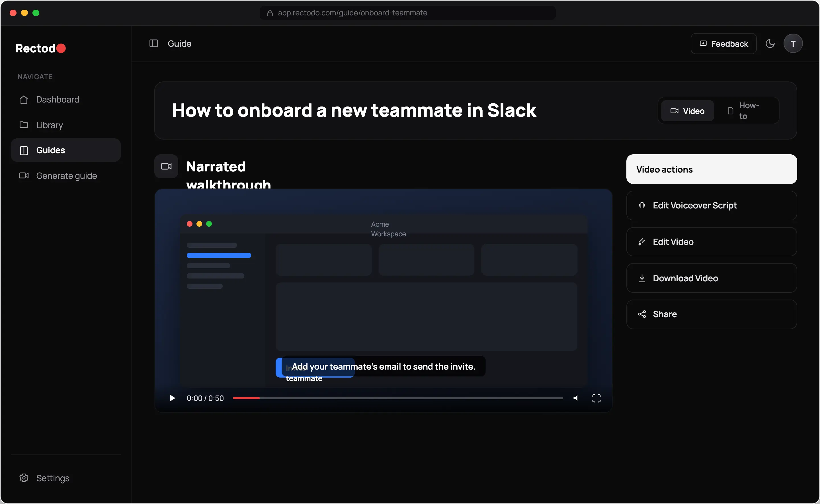Select Guides in the navigation
This screenshot has height=504, width=820.
click(x=66, y=150)
